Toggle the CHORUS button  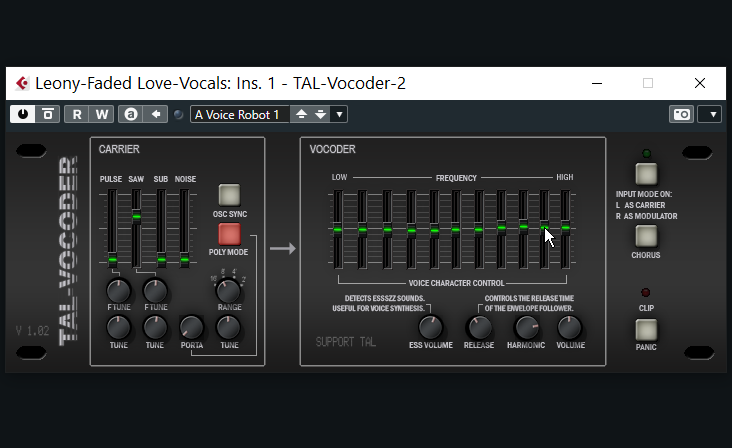coord(646,236)
